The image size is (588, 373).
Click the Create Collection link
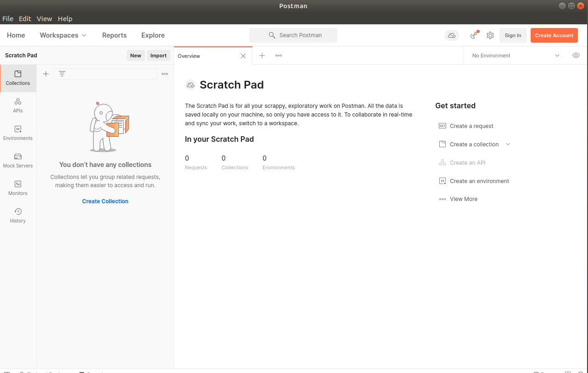tap(105, 201)
